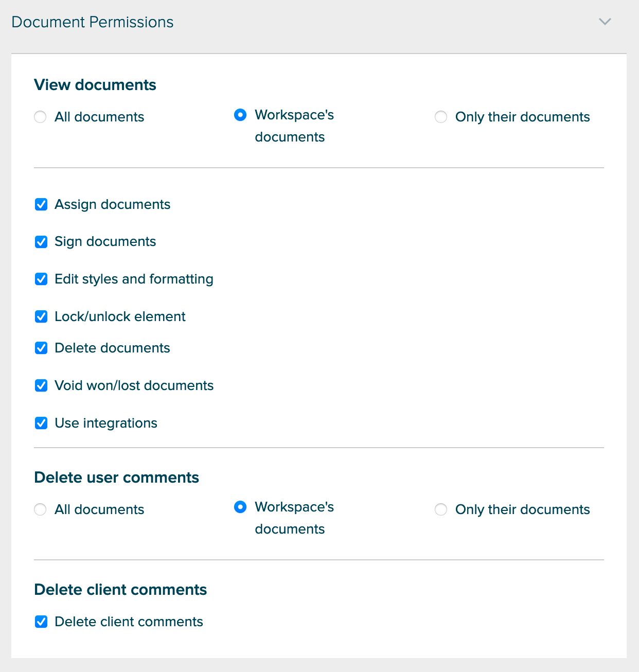Choose Only their documents for viewing

(x=441, y=117)
